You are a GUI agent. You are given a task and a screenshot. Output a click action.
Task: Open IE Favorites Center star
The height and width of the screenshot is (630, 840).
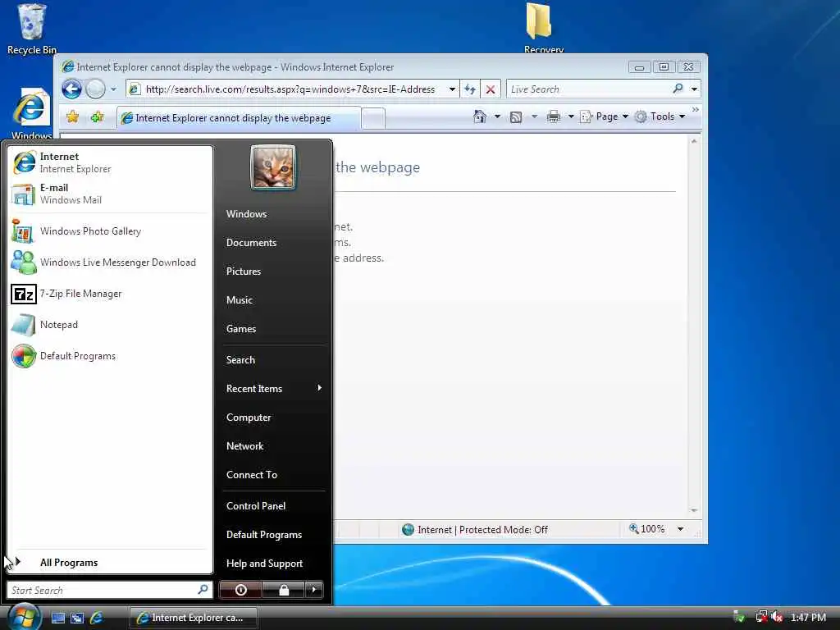click(x=72, y=116)
